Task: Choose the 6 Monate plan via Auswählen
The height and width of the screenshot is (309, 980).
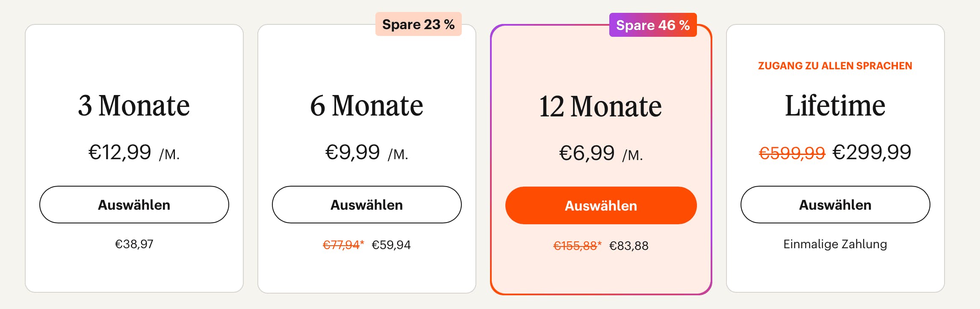Action: 367,205
